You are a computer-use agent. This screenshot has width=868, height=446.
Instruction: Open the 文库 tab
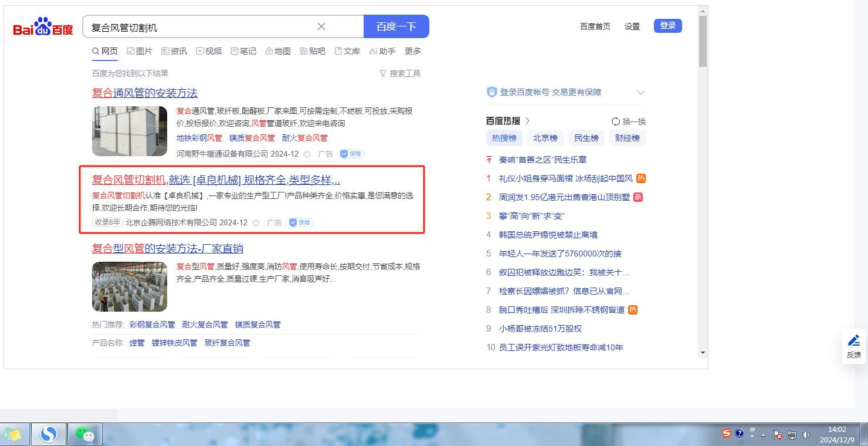point(347,51)
